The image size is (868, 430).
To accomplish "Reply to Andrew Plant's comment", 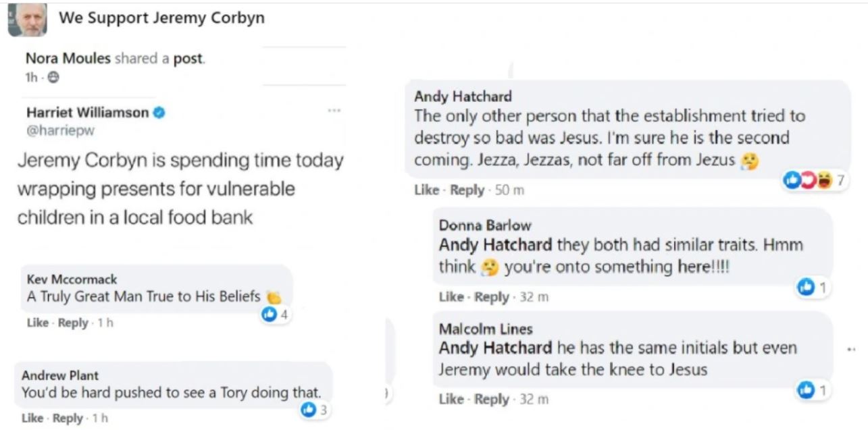I will pyautogui.click(x=67, y=418).
